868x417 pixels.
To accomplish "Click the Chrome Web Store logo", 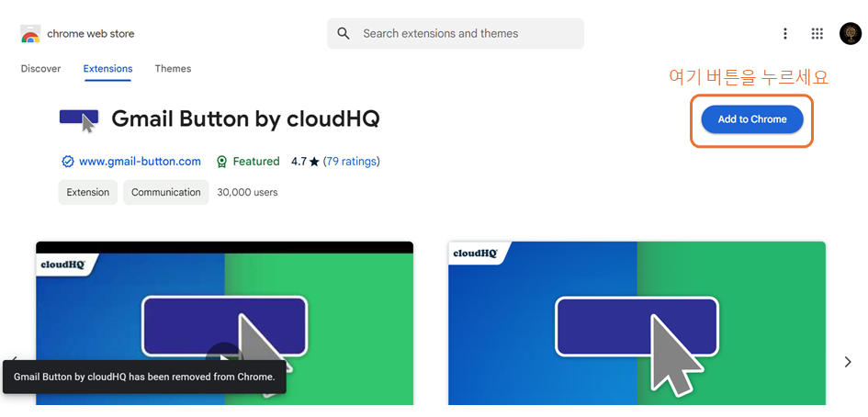I will [x=30, y=34].
